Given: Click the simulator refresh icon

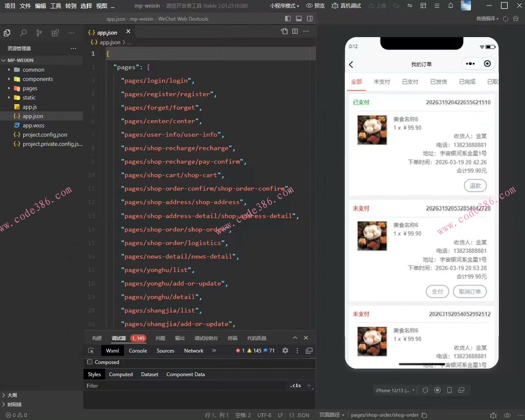Looking at the screenshot, I should point(425,390).
